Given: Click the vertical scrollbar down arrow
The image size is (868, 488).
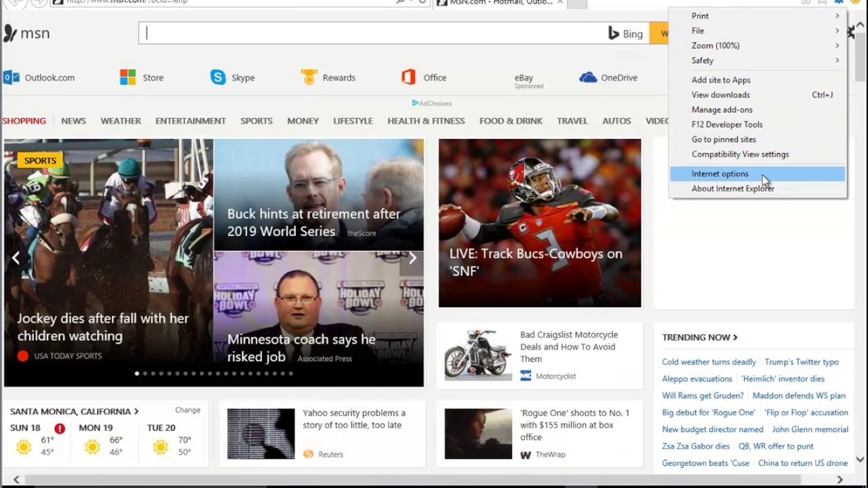Looking at the screenshot, I should [x=861, y=460].
